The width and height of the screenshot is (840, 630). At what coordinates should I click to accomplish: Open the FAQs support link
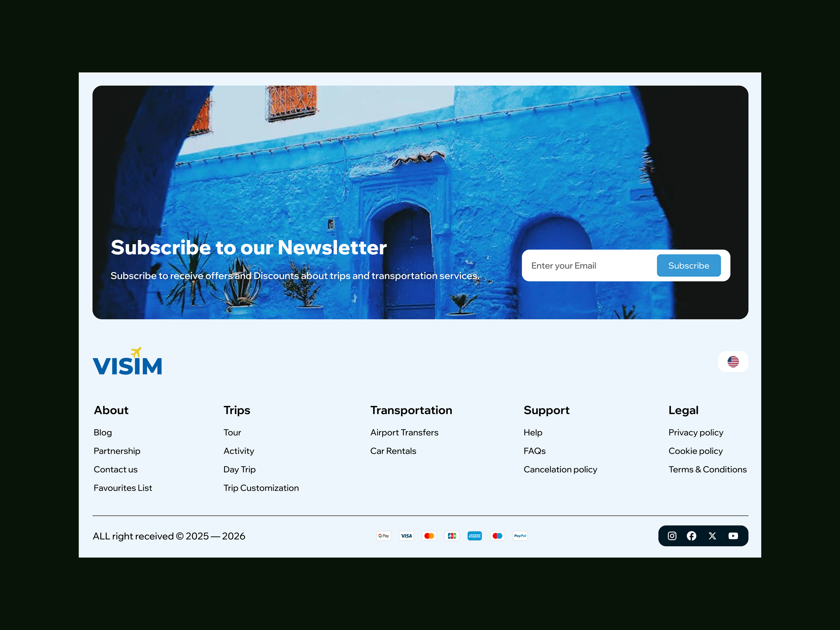pos(534,451)
